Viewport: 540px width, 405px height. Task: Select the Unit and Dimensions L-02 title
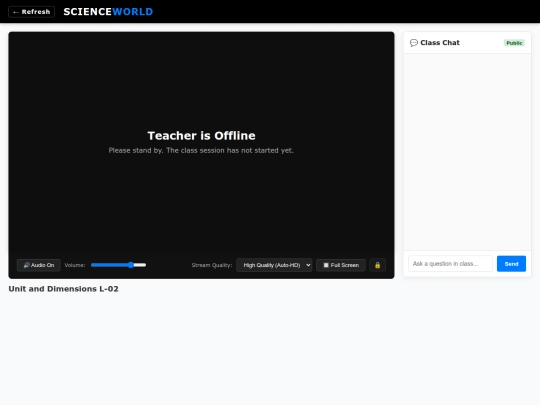63,289
